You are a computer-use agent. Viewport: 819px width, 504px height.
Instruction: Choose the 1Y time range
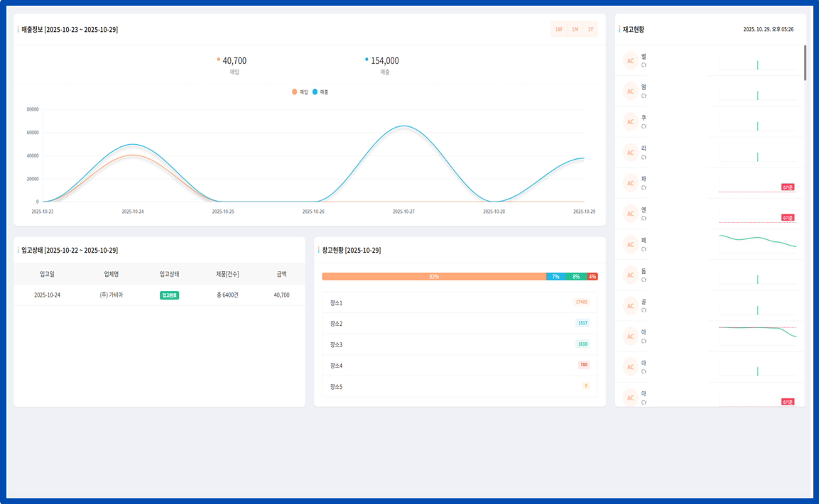[590, 29]
